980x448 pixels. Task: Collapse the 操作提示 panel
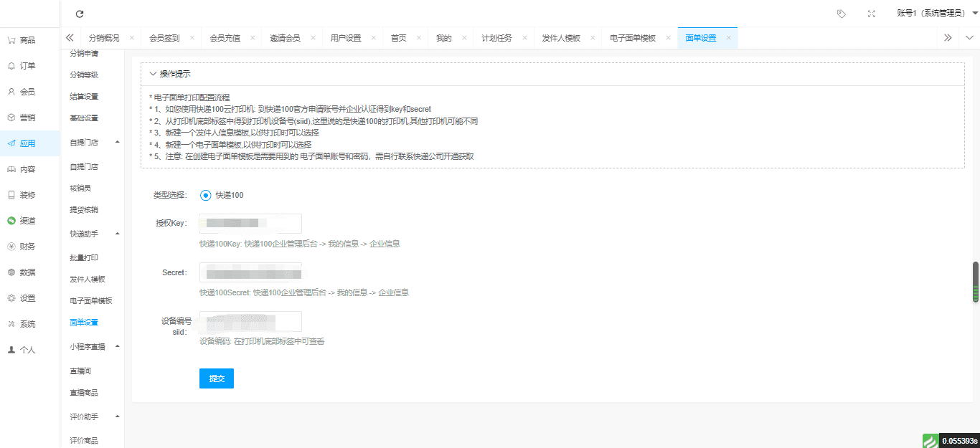coord(153,74)
